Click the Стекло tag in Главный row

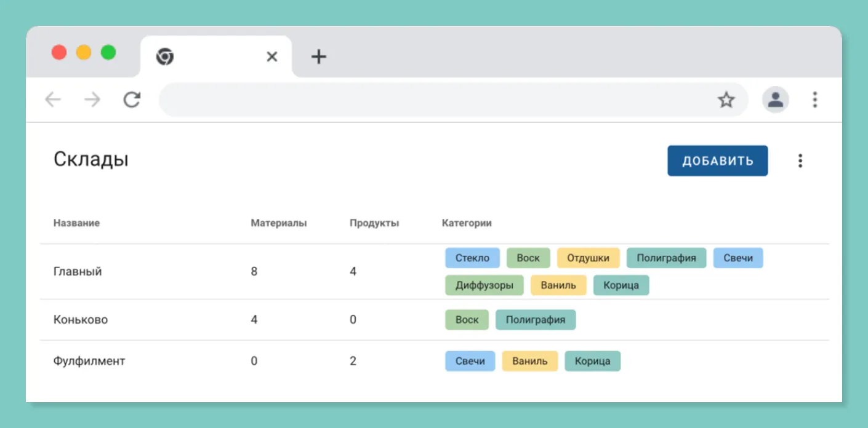(x=473, y=258)
